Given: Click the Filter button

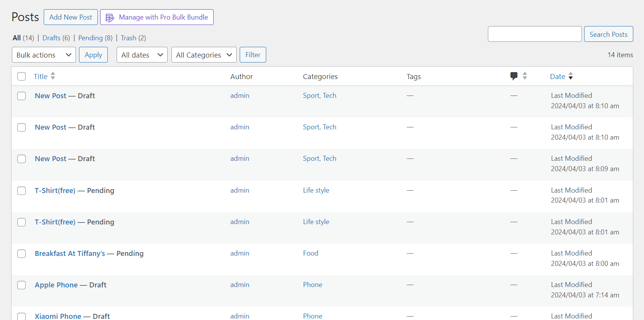Looking at the screenshot, I should coord(253,55).
